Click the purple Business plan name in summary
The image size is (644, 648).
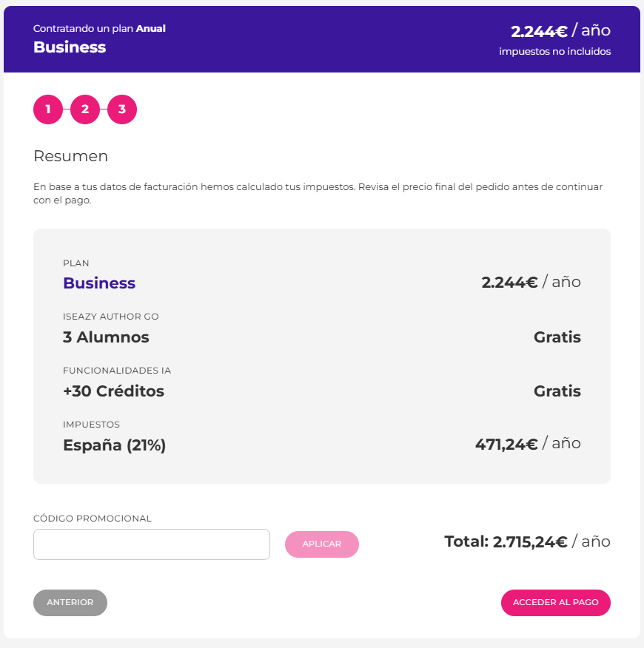(x=99, y=283)
